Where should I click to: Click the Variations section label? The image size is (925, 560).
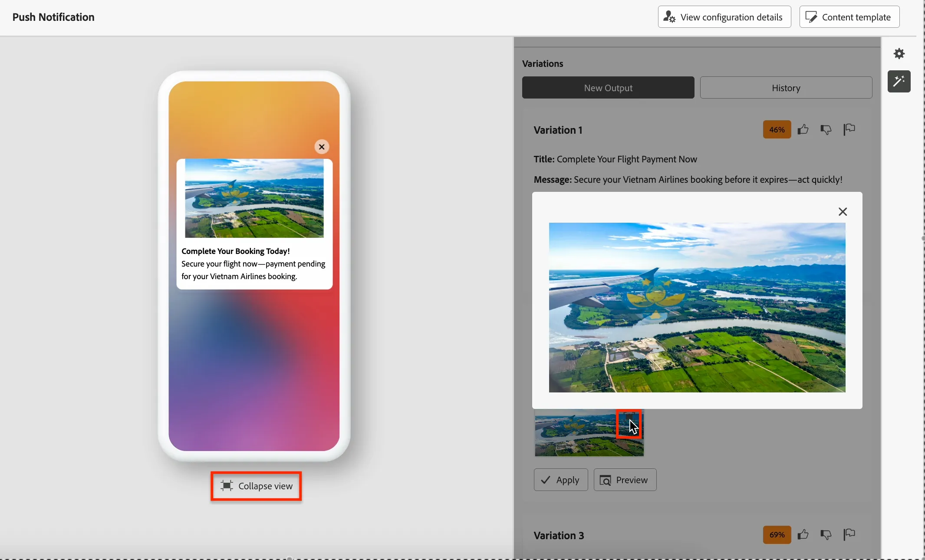pos(543,63)
